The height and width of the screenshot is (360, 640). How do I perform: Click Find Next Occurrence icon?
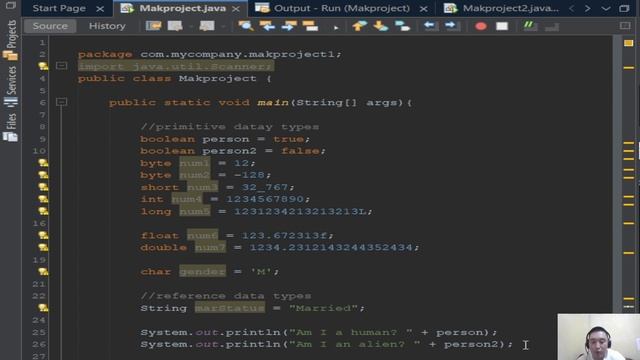coord(289,26)
